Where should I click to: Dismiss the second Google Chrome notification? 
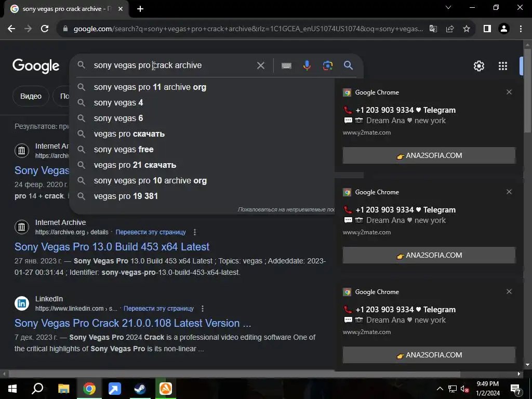(x=509, y=192)
